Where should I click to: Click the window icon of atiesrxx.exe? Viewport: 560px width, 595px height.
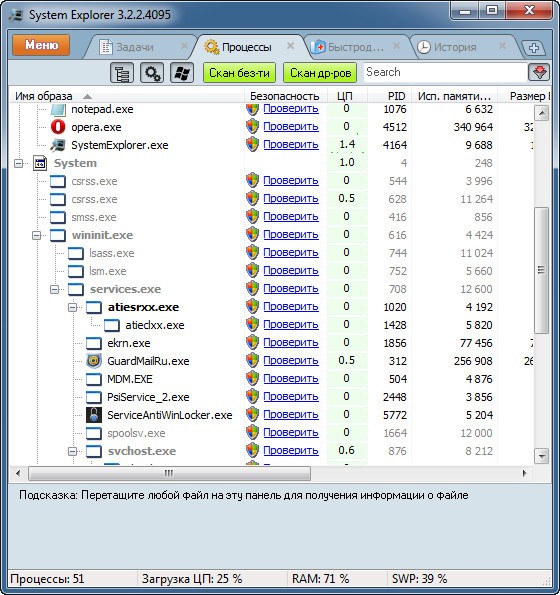pyautogui.click(x=93, y=307)
